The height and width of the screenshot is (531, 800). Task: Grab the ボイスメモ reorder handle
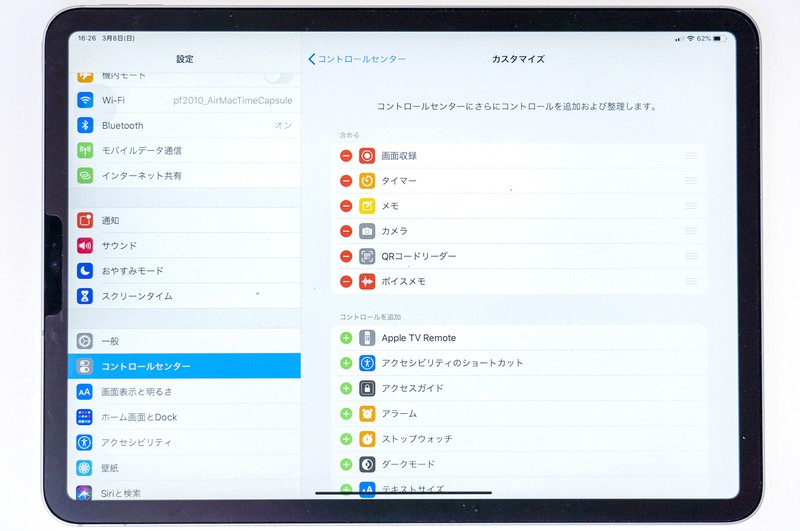click(x=691, y=281)
